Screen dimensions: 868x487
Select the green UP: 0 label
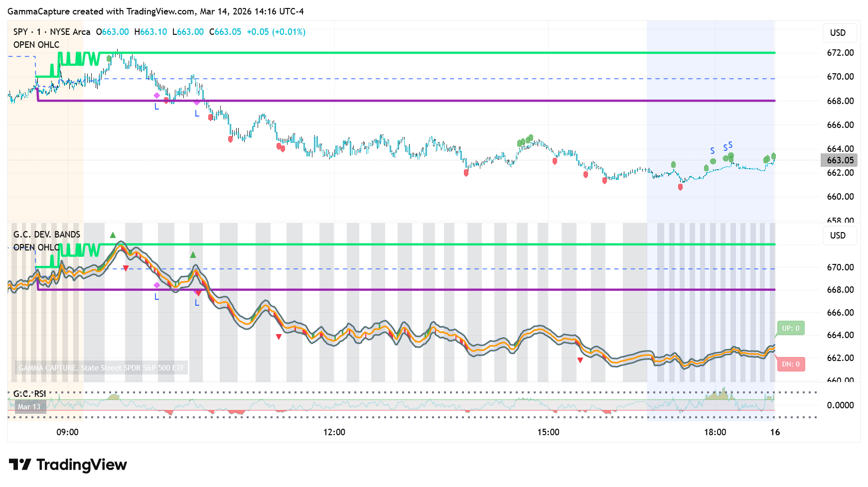pyautogui.click(x=791, y=328)
